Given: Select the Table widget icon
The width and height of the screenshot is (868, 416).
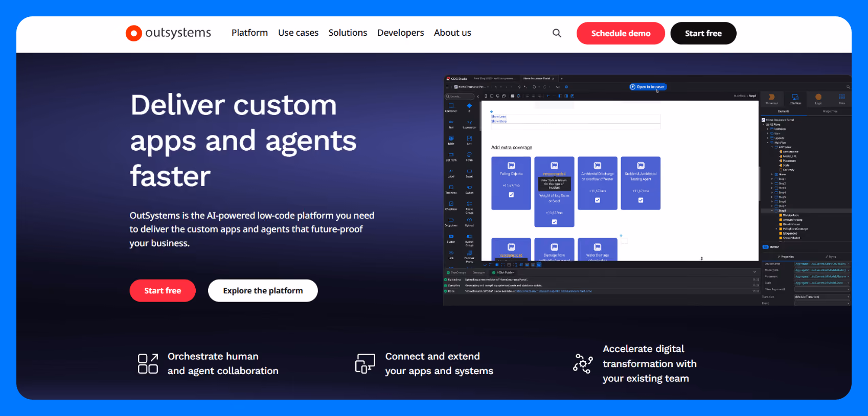Looking at the screenshot, I should pos(451,138).
